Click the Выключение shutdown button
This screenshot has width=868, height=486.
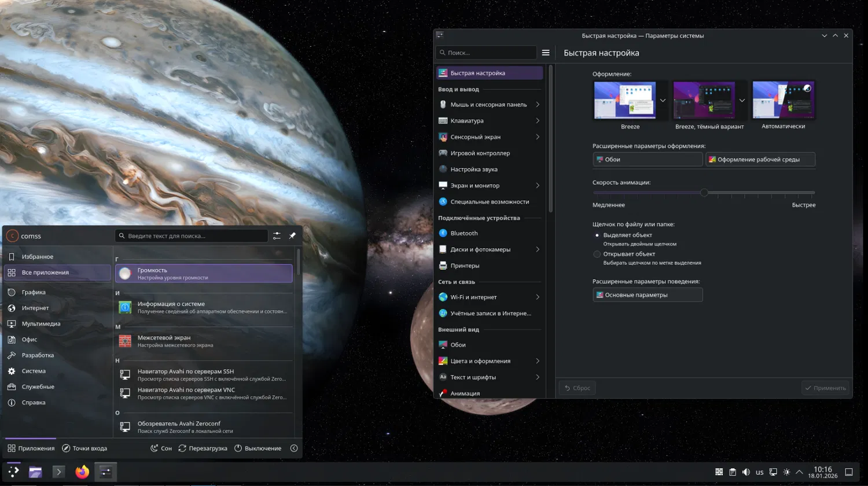click(258, 448)
